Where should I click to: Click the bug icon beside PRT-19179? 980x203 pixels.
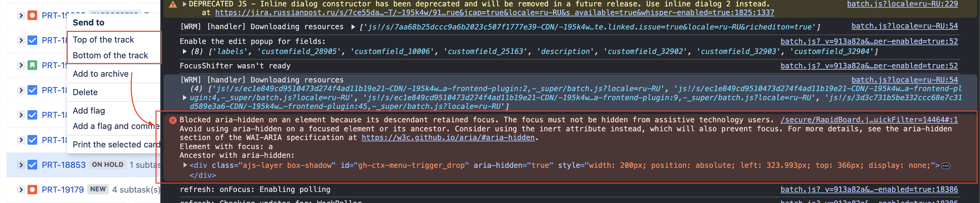coord(32,189)
